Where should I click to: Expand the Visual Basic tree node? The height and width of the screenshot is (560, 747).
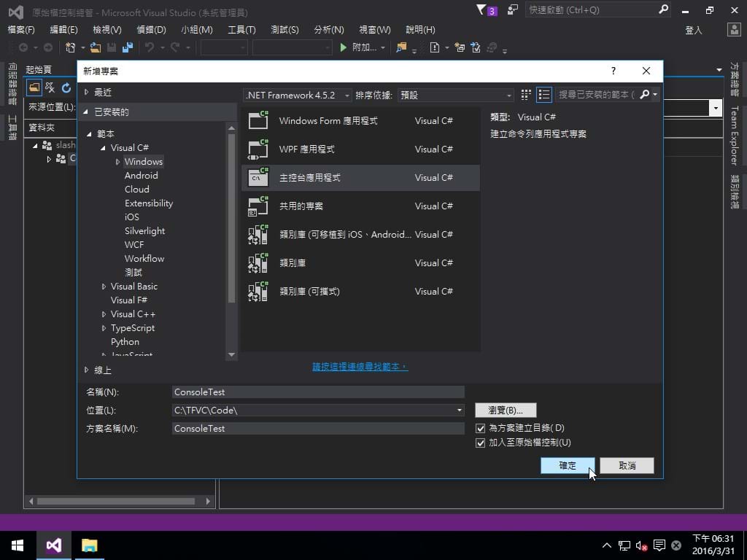(104, 286)
